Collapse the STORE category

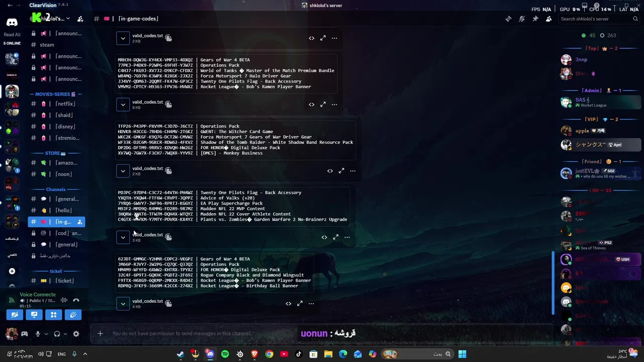pyautogui.click(x=55, y=153)
